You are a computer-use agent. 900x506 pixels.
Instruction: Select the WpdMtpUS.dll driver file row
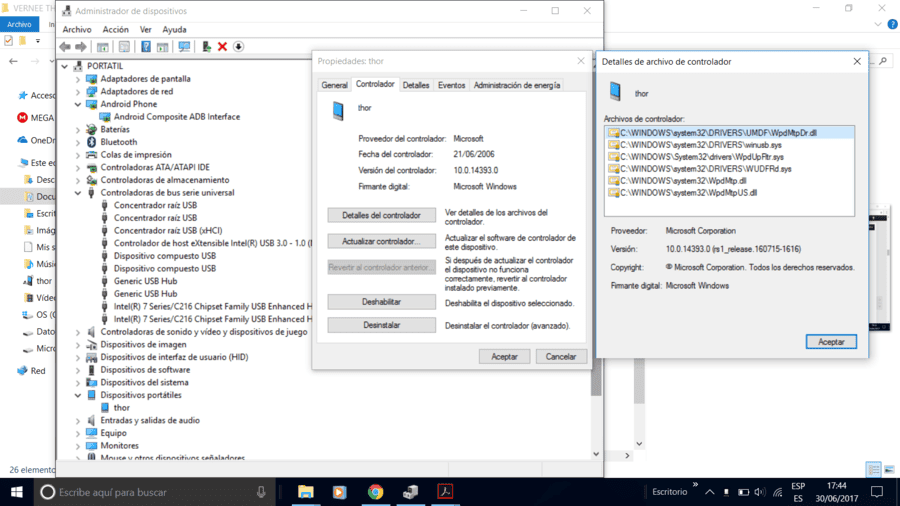coord(730,193)
